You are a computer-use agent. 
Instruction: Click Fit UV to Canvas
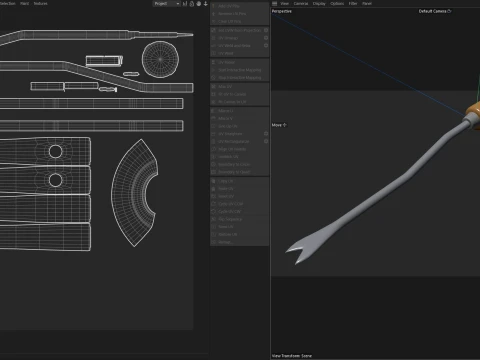point(239,94)
